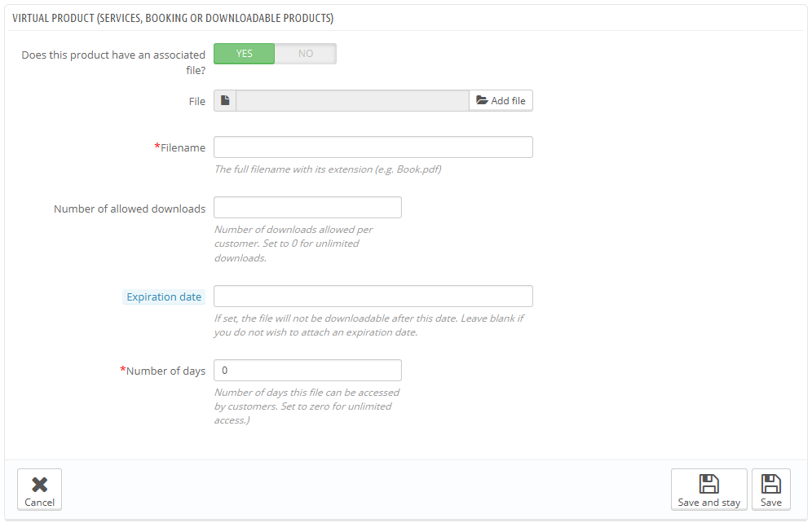The image size is (812, 527).
Task: Click the highlighted Expiration date label
Action: [164, 296]
